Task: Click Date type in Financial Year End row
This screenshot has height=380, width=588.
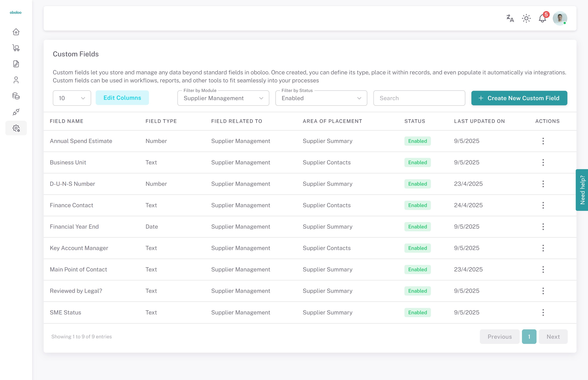Action: point(152,226)
